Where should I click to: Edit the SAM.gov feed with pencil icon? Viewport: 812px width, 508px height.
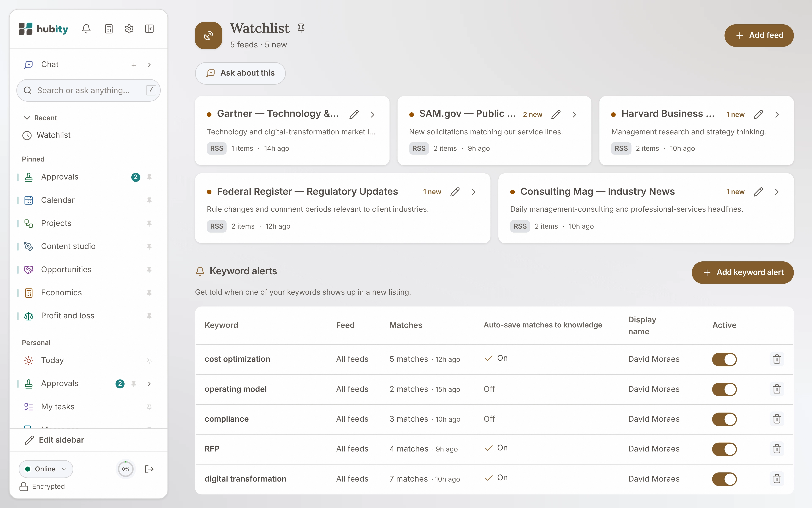pyautogui.click(x=556, y=115)
